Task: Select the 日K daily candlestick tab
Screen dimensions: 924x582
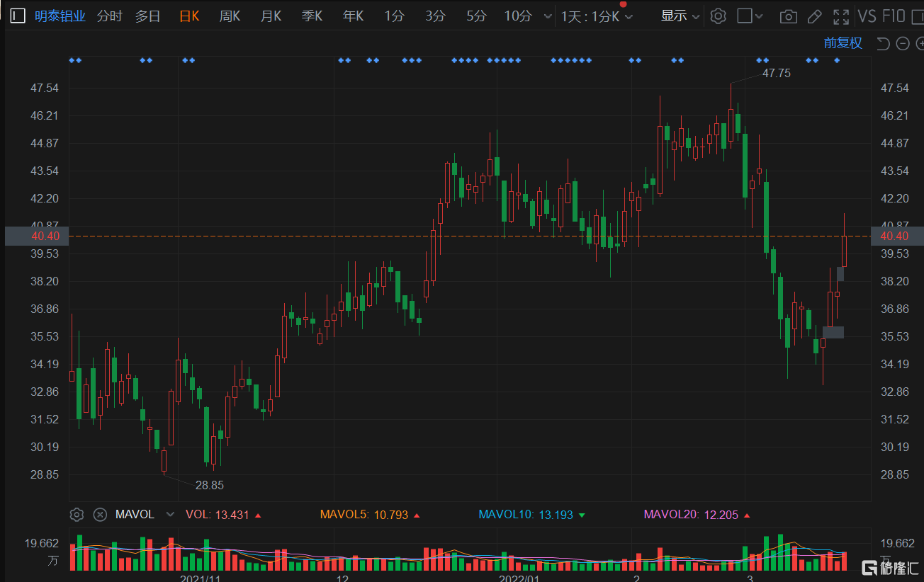Action: coord(189,16)
